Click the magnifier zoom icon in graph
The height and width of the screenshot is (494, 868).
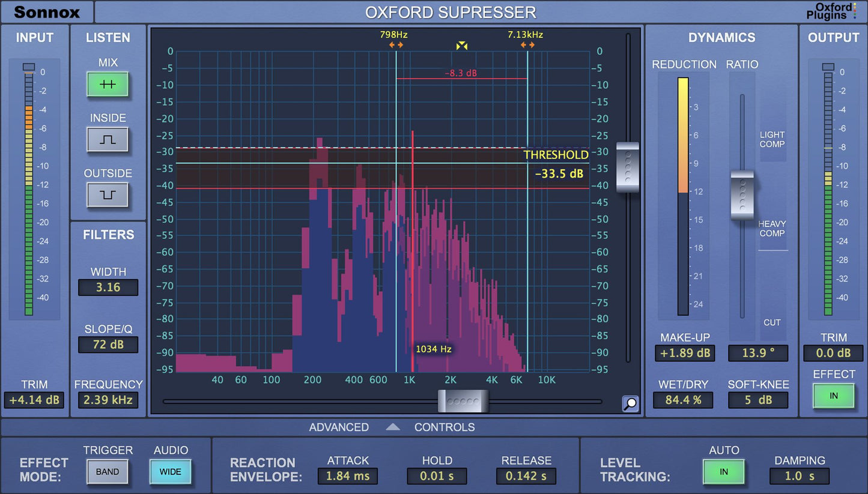point(630,404)
